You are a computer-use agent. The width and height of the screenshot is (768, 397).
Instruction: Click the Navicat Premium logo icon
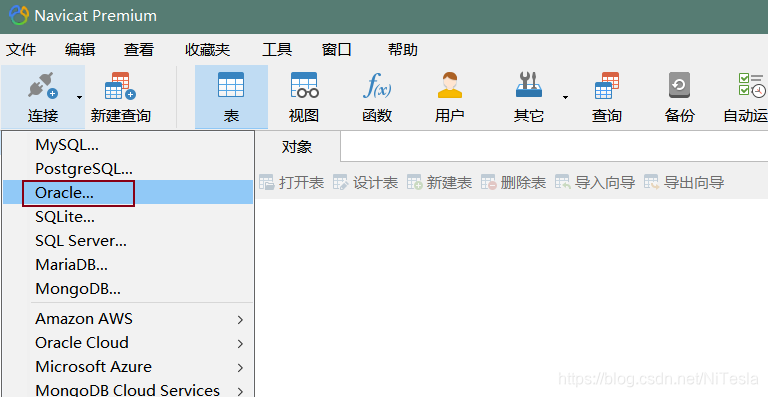pos(19,16)
